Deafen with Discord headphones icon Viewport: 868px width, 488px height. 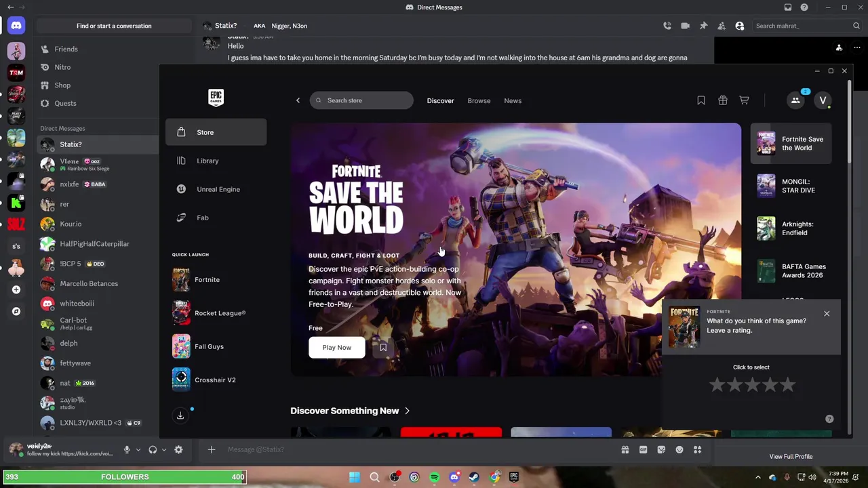(153, 449)
